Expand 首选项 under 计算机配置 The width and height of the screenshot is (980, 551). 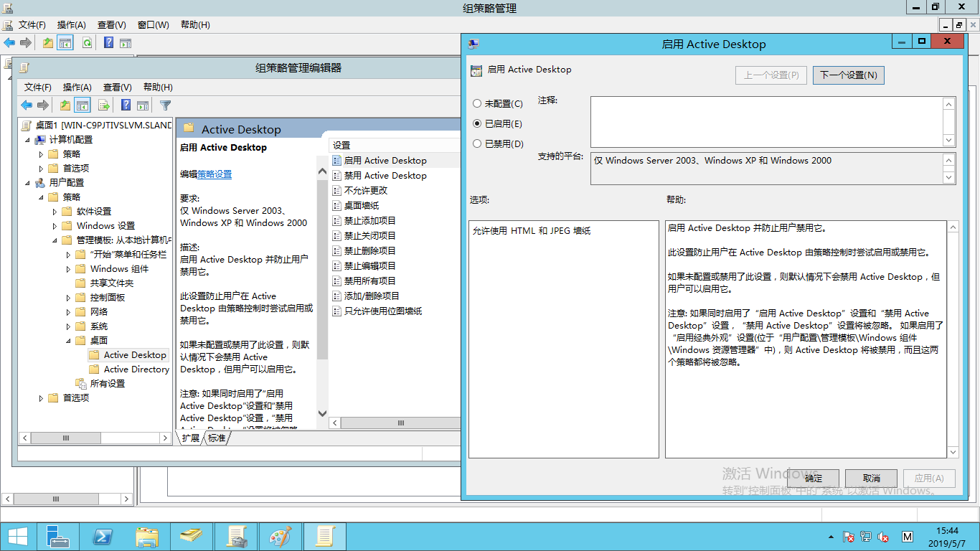[x=42, y=169]
